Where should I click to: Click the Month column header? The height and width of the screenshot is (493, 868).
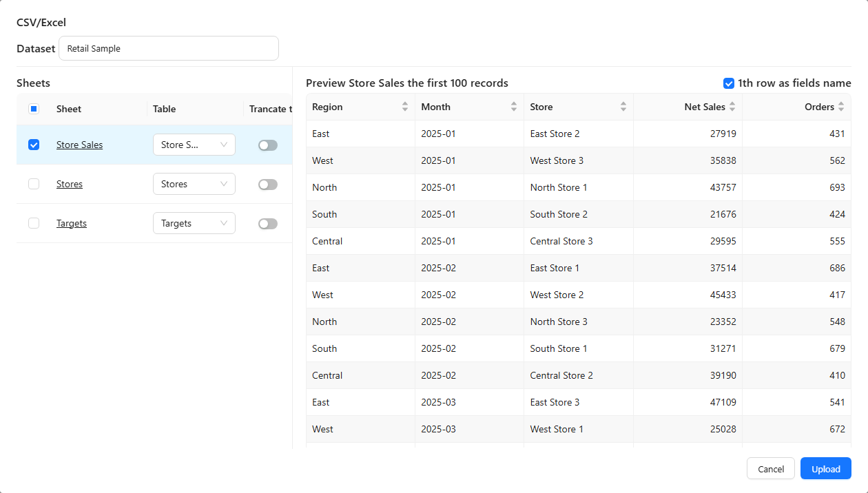[x=469, y=107]
